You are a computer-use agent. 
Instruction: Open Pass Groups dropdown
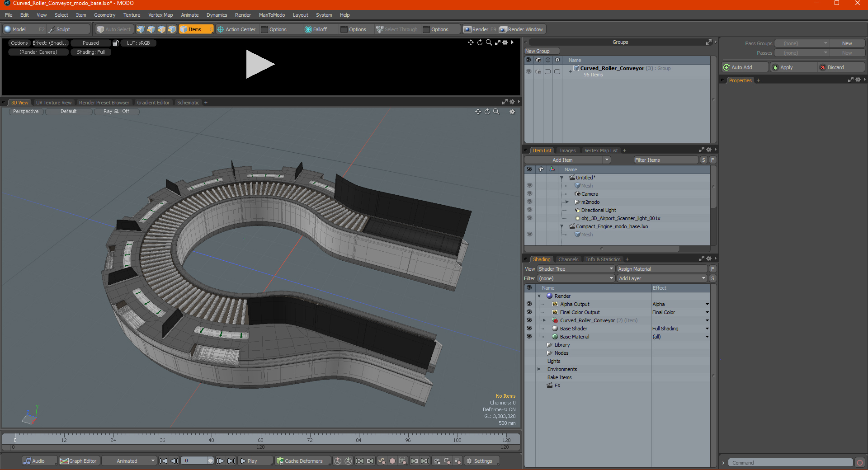802,43
